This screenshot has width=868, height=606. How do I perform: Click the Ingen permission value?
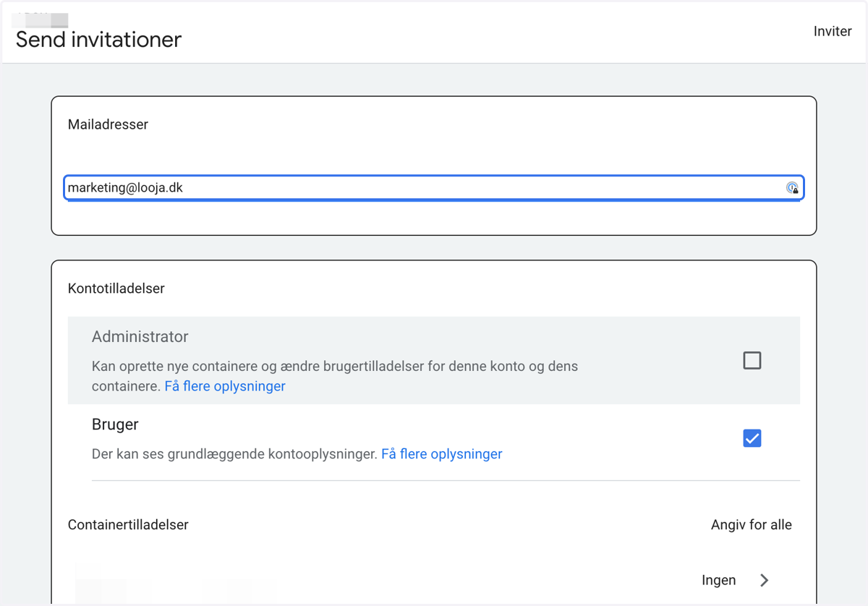pos(719,580)
